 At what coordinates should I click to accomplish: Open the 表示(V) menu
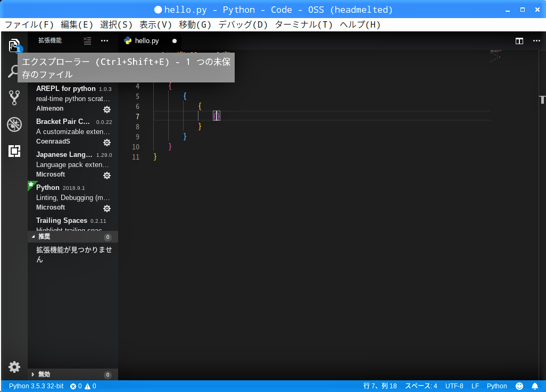[155, 24]
